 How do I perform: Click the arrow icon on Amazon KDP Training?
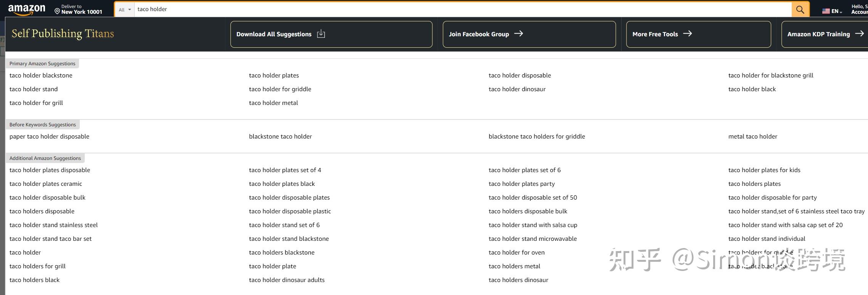pyautogui.click(x=859, y=34)
